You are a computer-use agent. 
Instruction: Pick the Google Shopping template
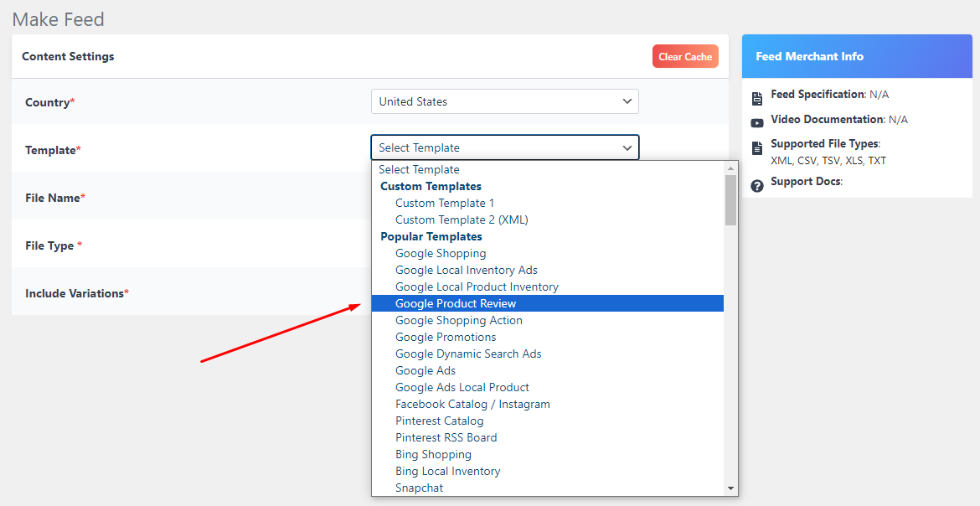pyautogui.click(x=441, y=252)
